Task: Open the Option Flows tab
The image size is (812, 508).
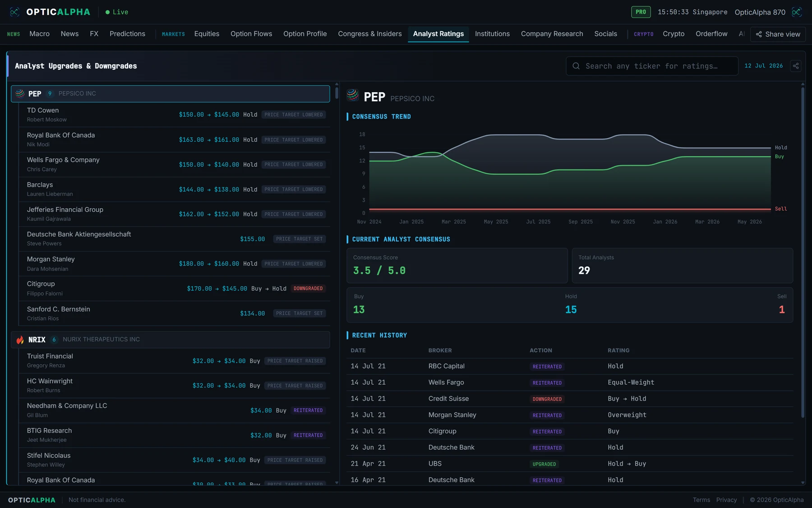Action: pyautogui.click(x=251, y=34)
